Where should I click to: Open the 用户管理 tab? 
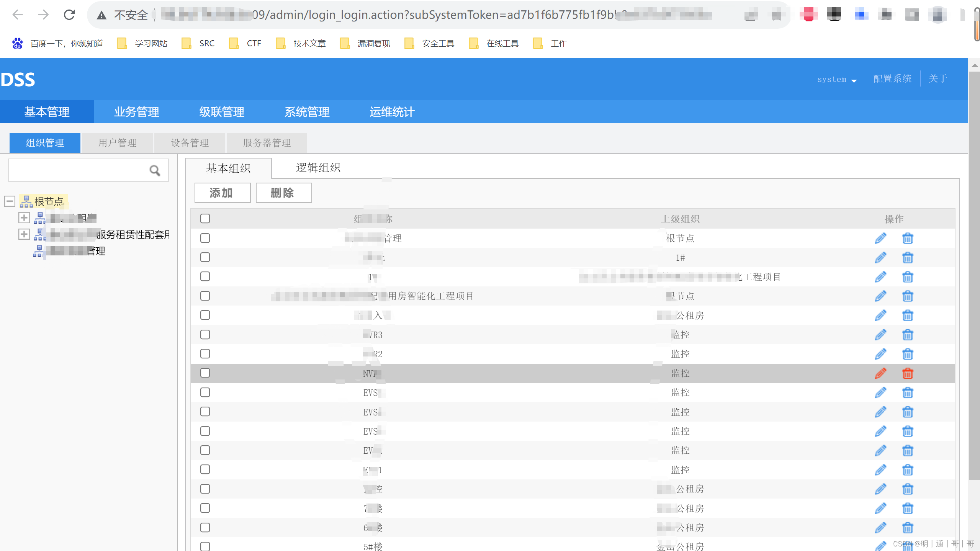point(117,143)
